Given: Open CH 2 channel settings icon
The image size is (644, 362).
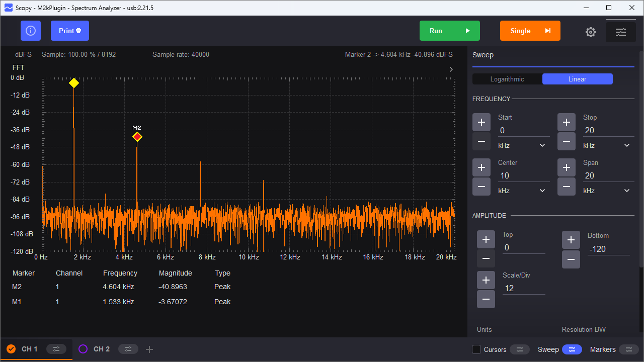Looking at the screenshot, I should point(128,348).
